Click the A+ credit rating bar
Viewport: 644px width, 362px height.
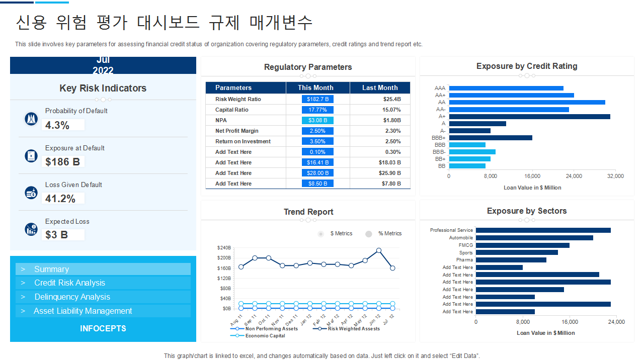[529, 117]
